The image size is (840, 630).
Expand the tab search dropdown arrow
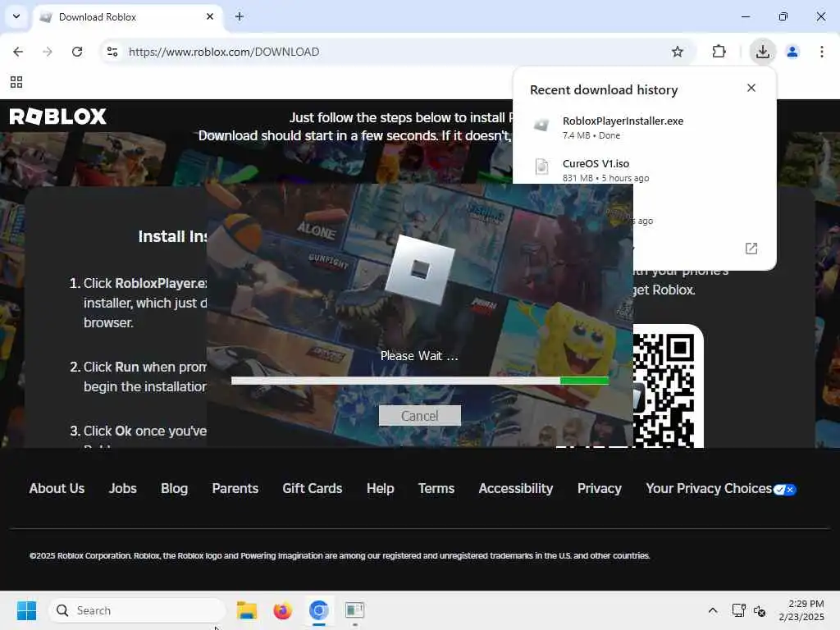(x=16, y=16)
